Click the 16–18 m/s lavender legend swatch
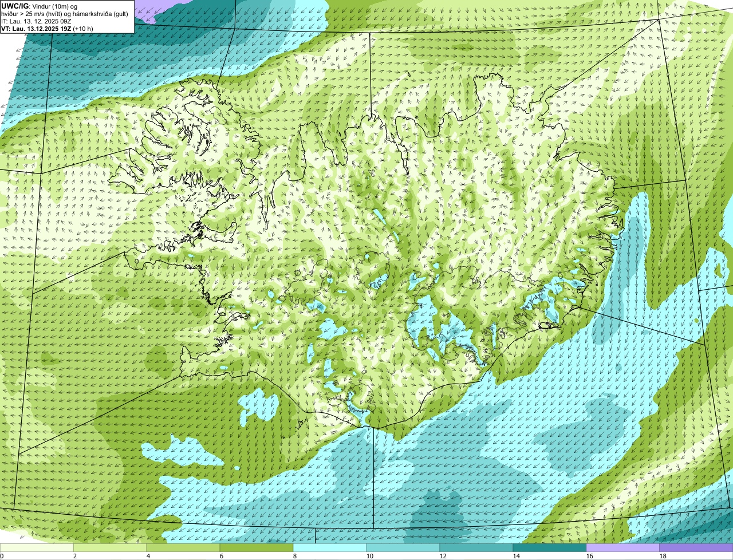The width and height of the screenshot is (733, 560). (x=623, y=547)
